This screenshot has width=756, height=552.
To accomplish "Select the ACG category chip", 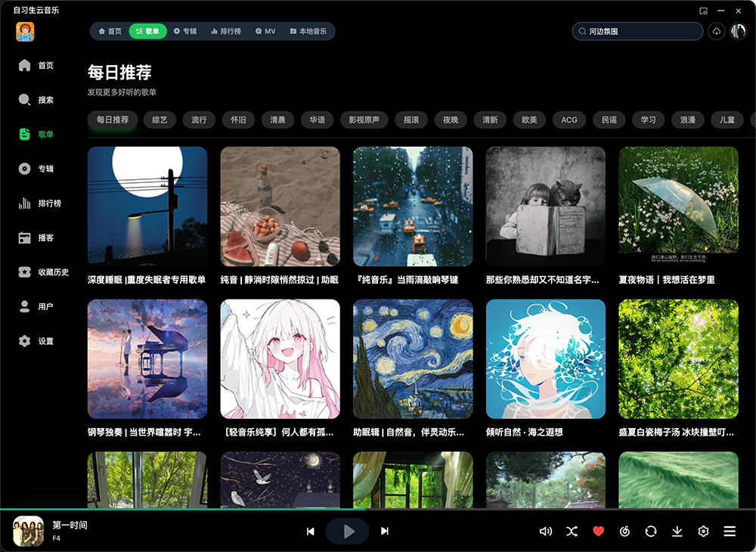I will (x=569, y=119).
